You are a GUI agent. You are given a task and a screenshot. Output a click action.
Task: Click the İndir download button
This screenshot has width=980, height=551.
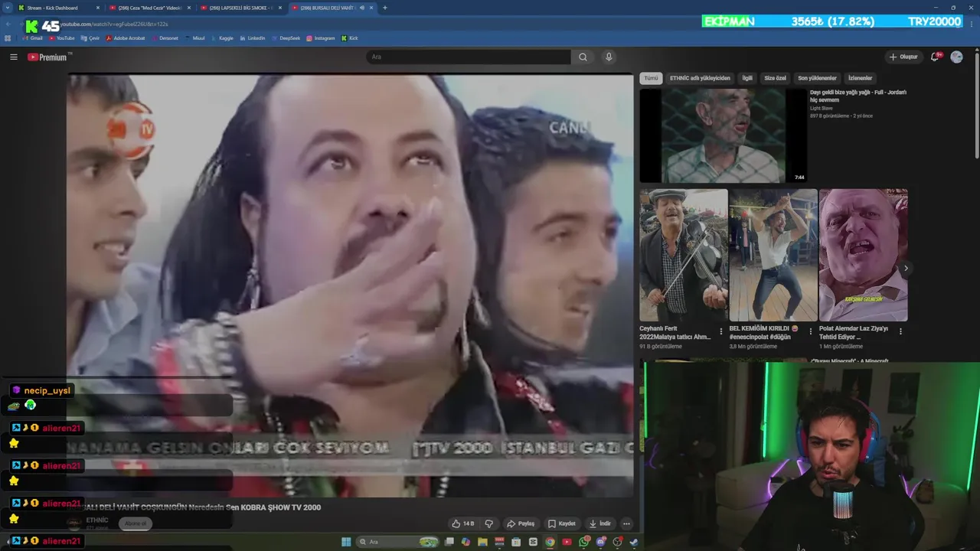coord(599,523)
